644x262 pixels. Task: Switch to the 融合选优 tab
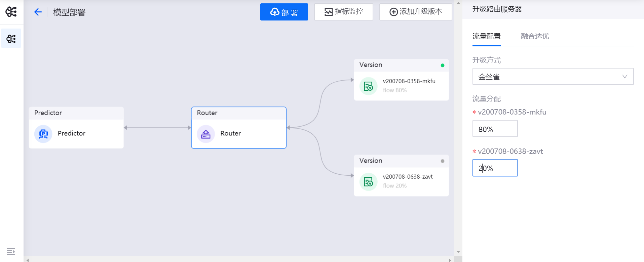pyautogui.click(x=535, y=36)
